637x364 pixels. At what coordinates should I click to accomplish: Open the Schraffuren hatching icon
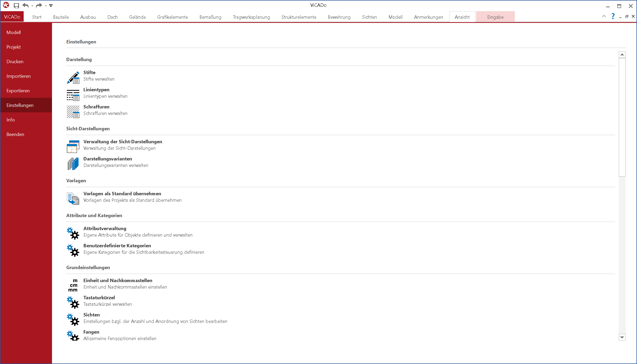coord(73,112)
